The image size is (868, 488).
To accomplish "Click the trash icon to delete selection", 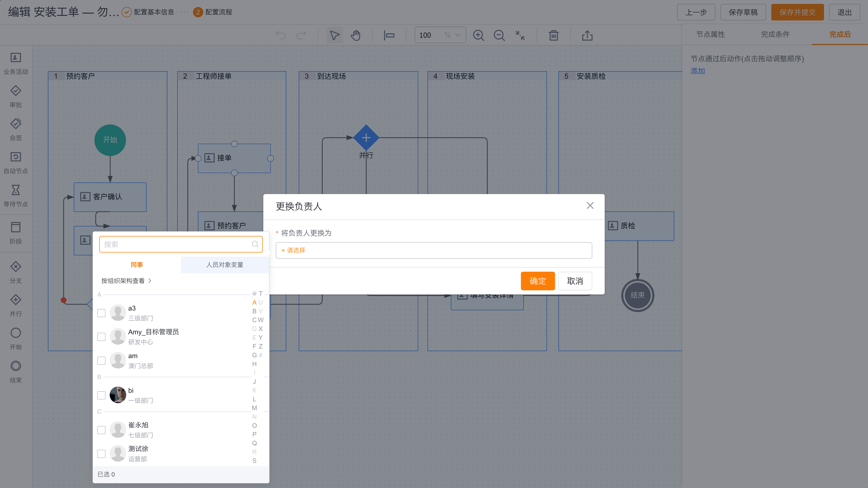I will tap(553, 35).
